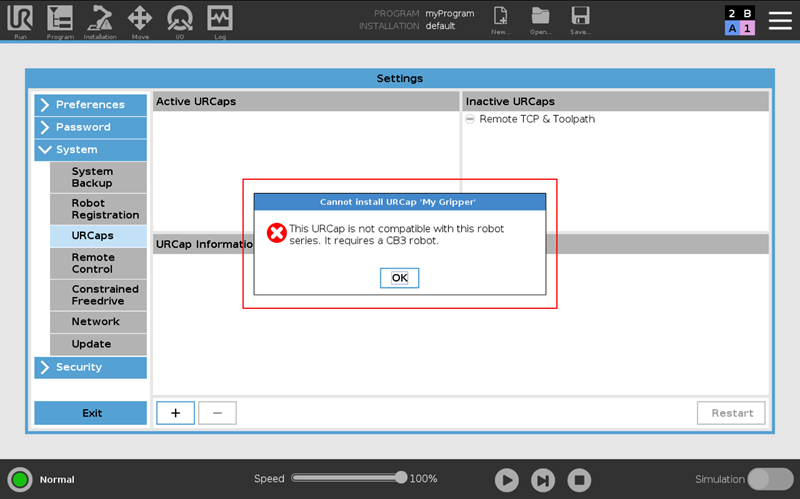Click OK in the error dialog
This screenshot has width=800, height=499.
click(x=399, y=278)
